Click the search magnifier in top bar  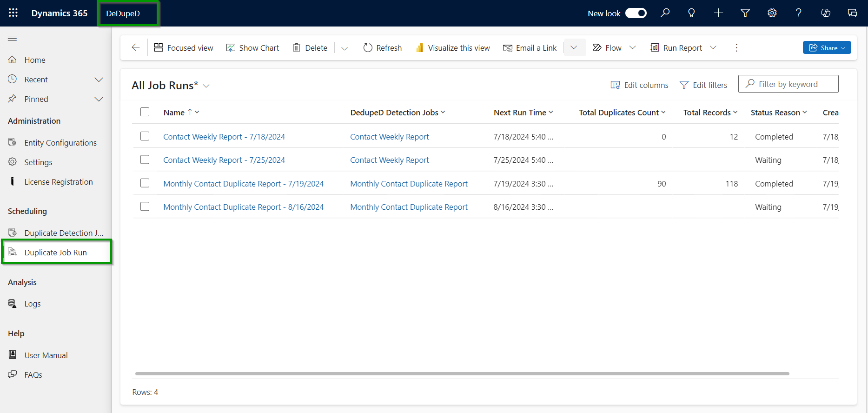pyautogui.click(x=665, y=13)
